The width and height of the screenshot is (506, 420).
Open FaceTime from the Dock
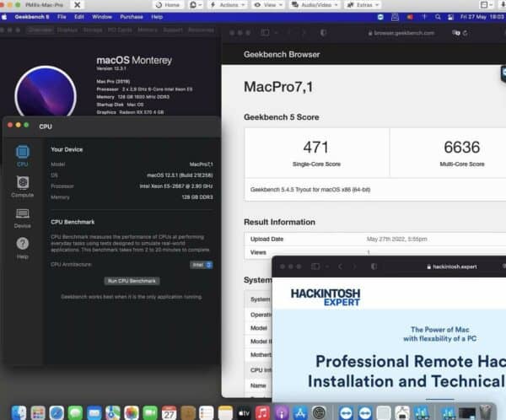click(x=150, y=412)
